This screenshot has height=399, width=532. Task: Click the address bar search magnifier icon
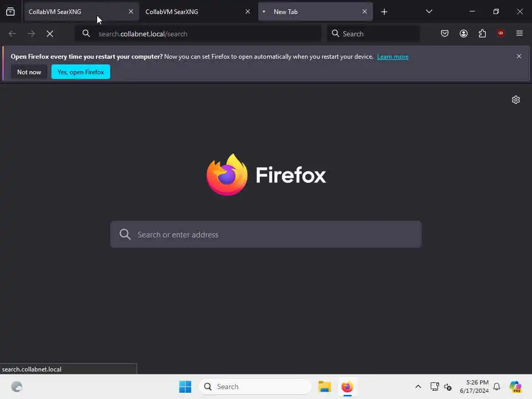pos(86,33)
